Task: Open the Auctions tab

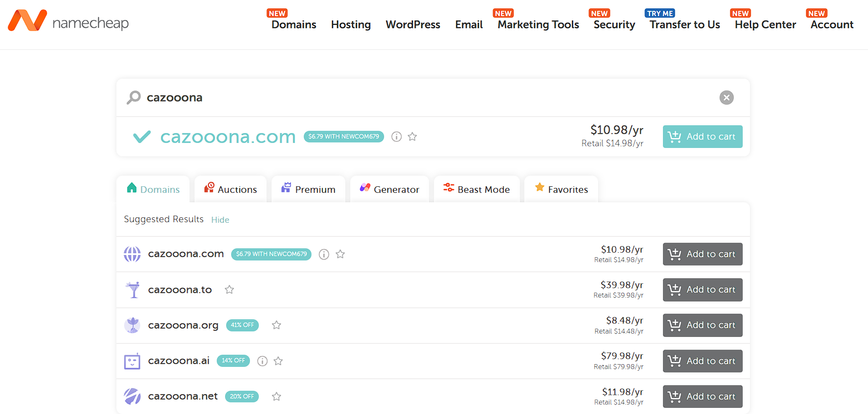Action: 231,189
